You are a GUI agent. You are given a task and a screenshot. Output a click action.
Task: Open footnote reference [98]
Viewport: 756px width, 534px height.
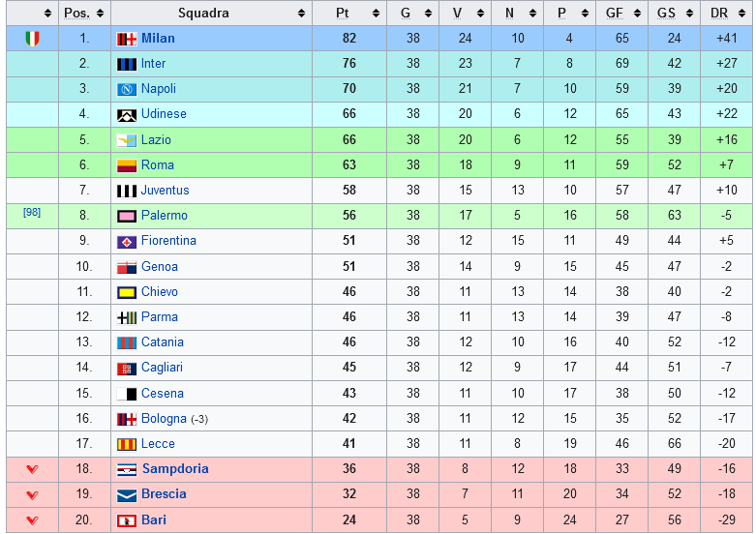(32, 212)
